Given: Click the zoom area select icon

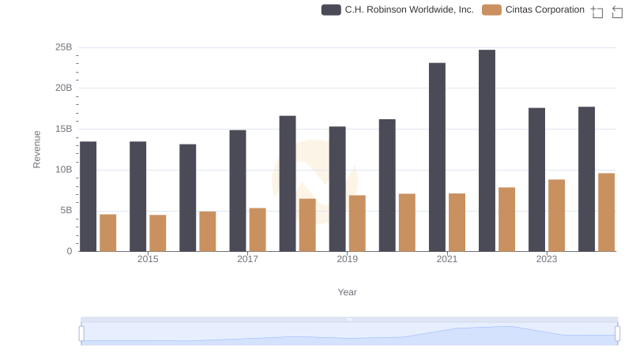Looking at the screenshot, I should tap(597, 12).
